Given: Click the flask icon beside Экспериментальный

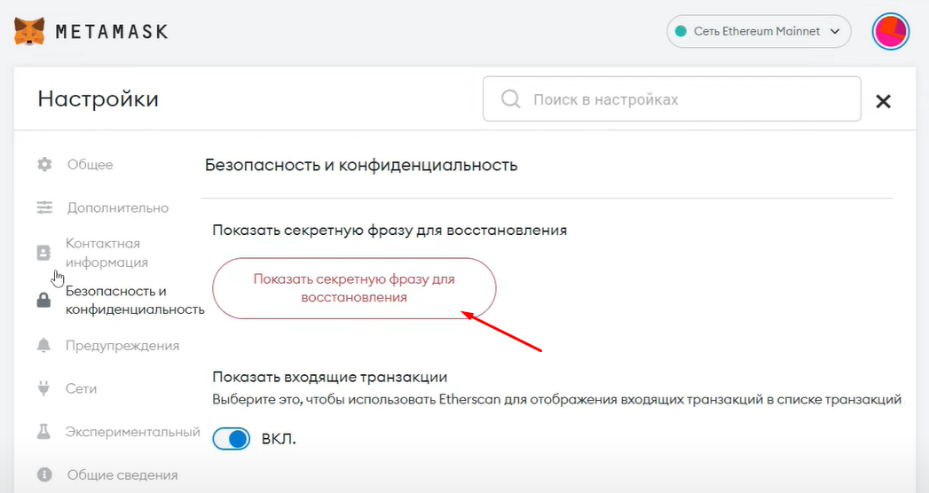Looking at the screenshot, I should point(44,431).
